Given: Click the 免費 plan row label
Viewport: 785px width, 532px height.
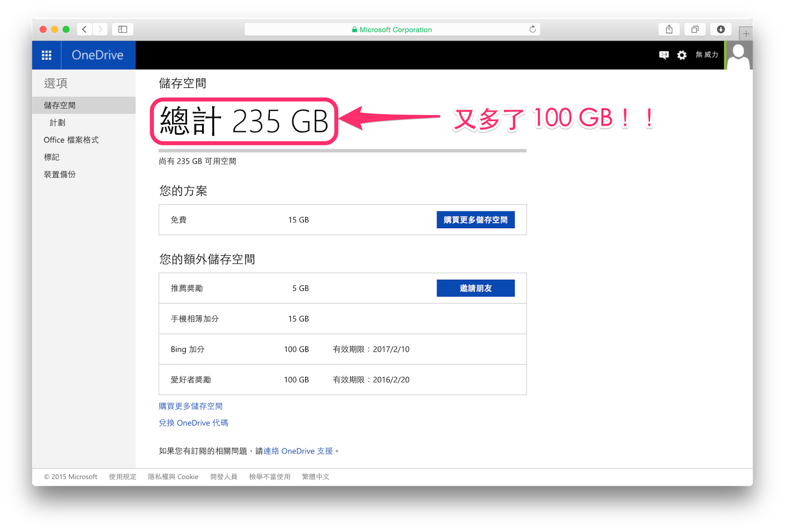Looking at the screenshot, I should coord(179,220).
